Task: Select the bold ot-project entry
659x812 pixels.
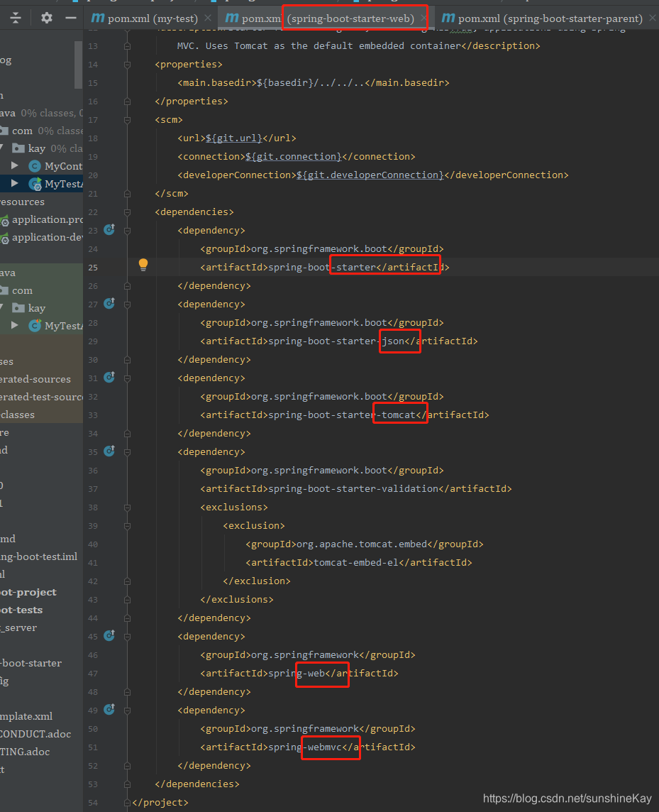Action: coord(28,592)
